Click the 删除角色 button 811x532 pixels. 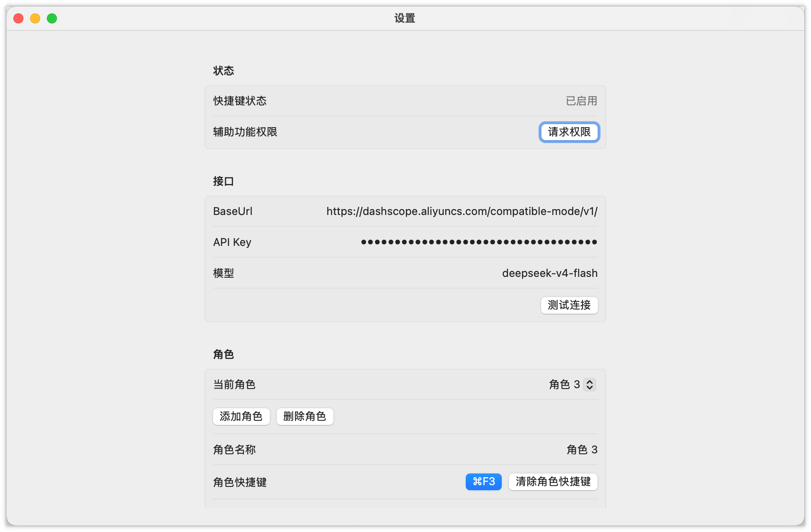click(x=305, y=417)
